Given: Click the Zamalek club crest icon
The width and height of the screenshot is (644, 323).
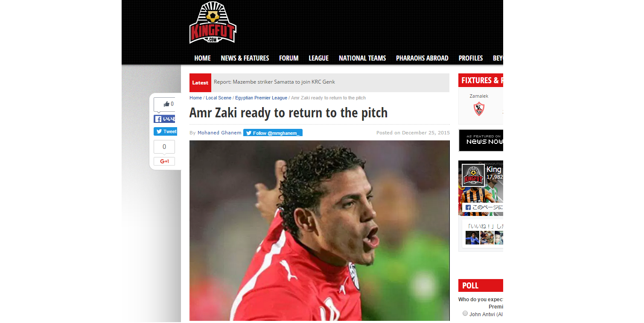Looking at the screenshot, I should tap(479, 109).
